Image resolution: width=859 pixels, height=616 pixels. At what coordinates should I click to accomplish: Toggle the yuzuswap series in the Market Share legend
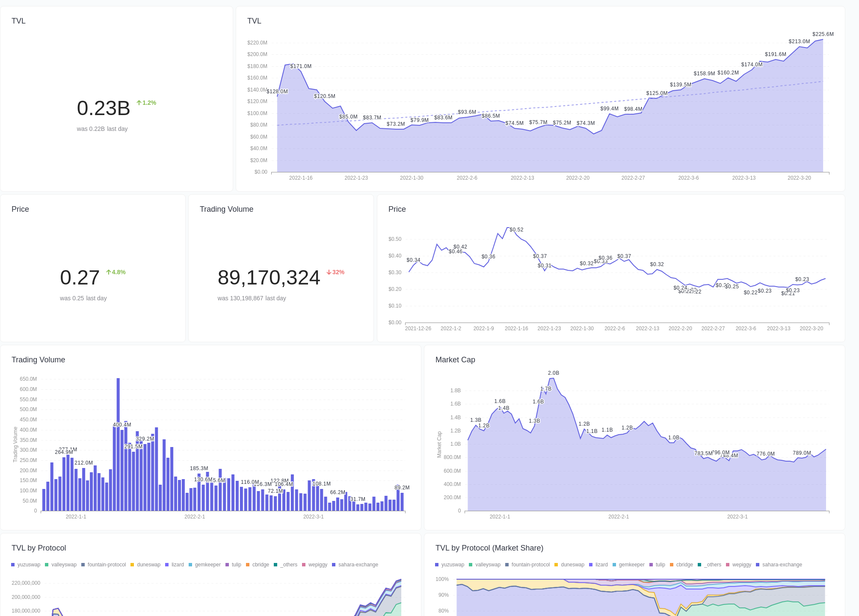coord(437,565)
